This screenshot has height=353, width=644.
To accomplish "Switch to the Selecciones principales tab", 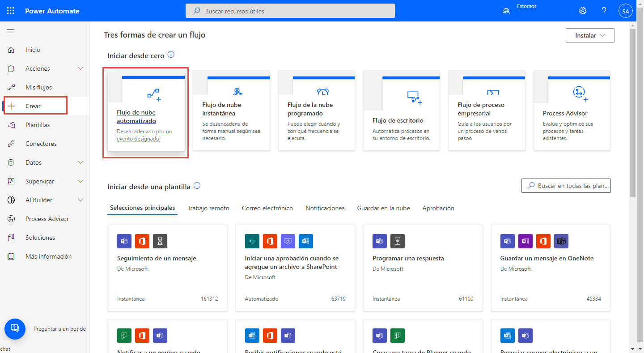I will [x=143, y=208].
